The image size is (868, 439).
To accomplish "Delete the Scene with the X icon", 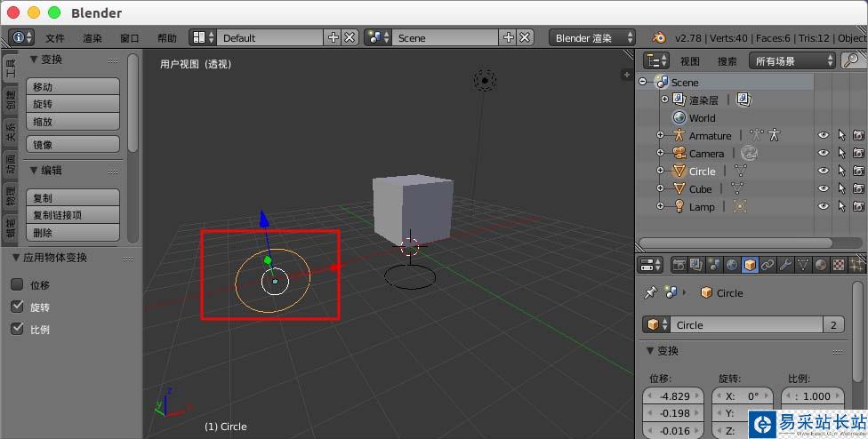I will 526,37.
